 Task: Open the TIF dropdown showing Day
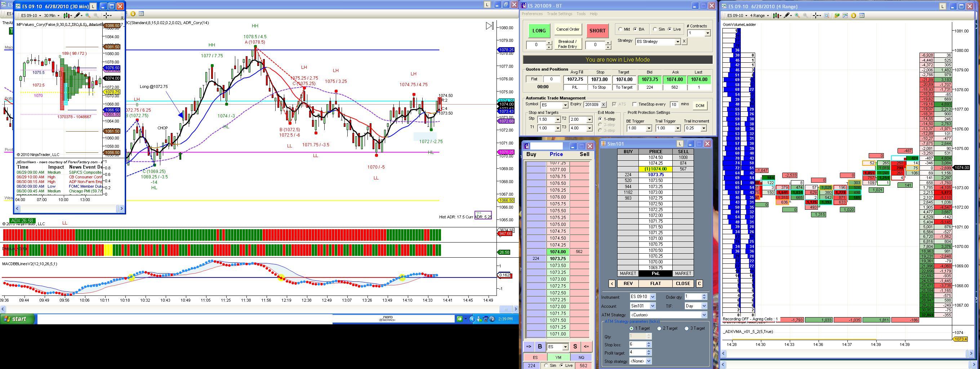[704, 306]
